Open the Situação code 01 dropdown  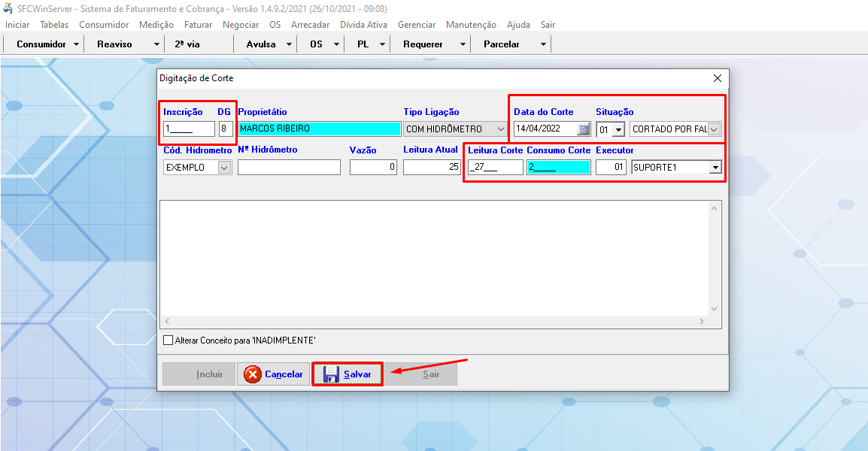(618, 130)
